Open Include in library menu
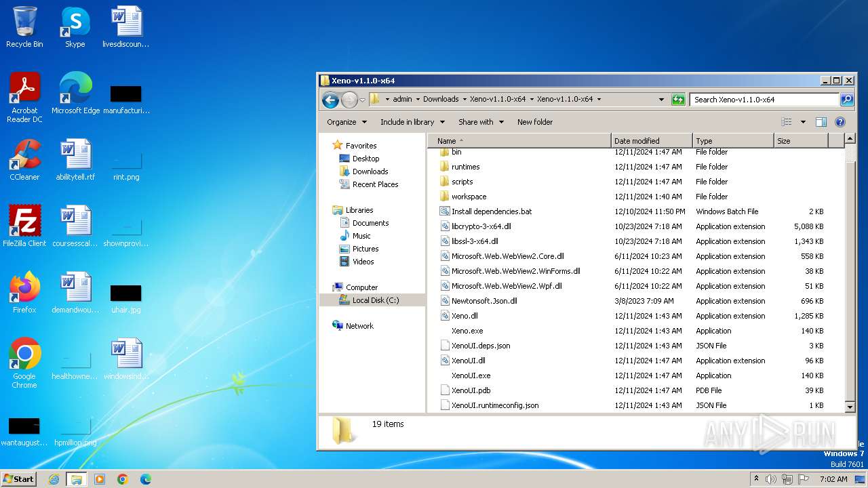Image resolution: width=868 pixels, height=488 pixels. tap(412, 122)
